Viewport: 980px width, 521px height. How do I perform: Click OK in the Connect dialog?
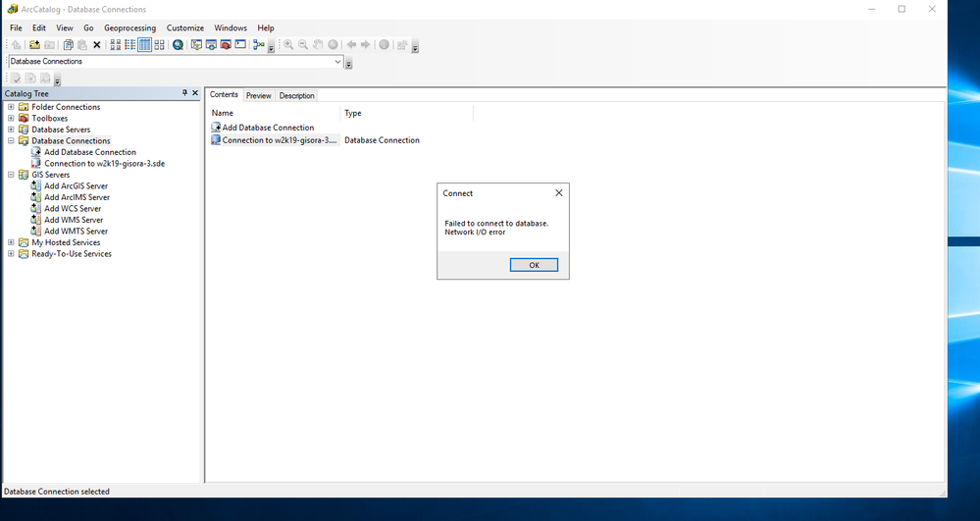point(534,265)
